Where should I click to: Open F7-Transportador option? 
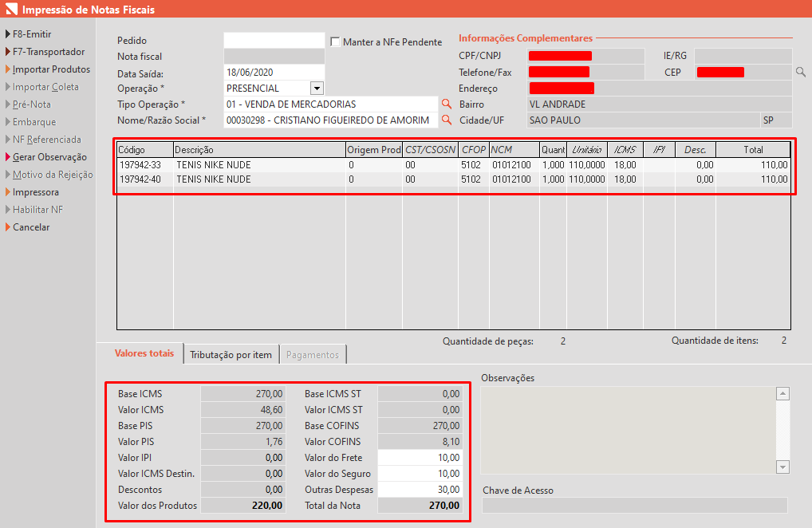coord(48,52)
